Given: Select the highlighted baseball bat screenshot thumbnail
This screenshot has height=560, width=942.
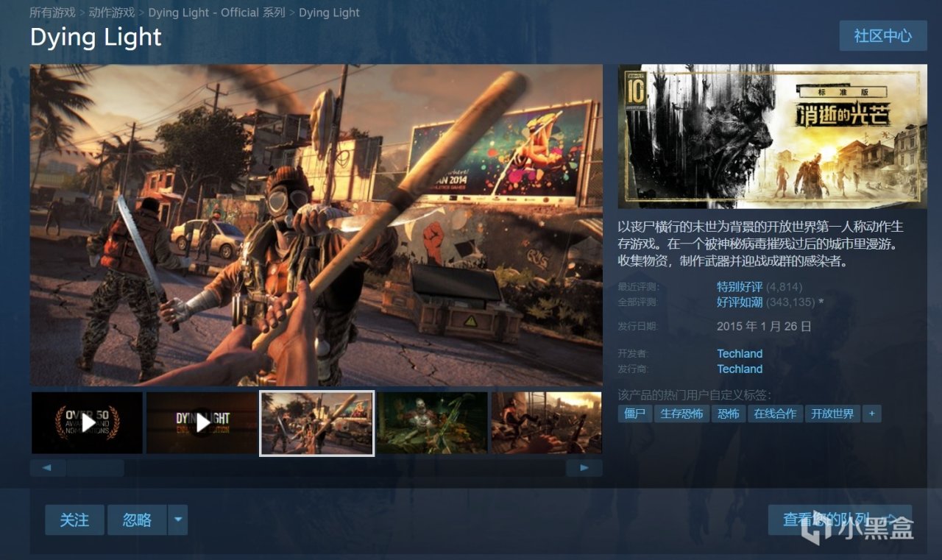Looking at the screenshot, I should [x=317, y=423].
